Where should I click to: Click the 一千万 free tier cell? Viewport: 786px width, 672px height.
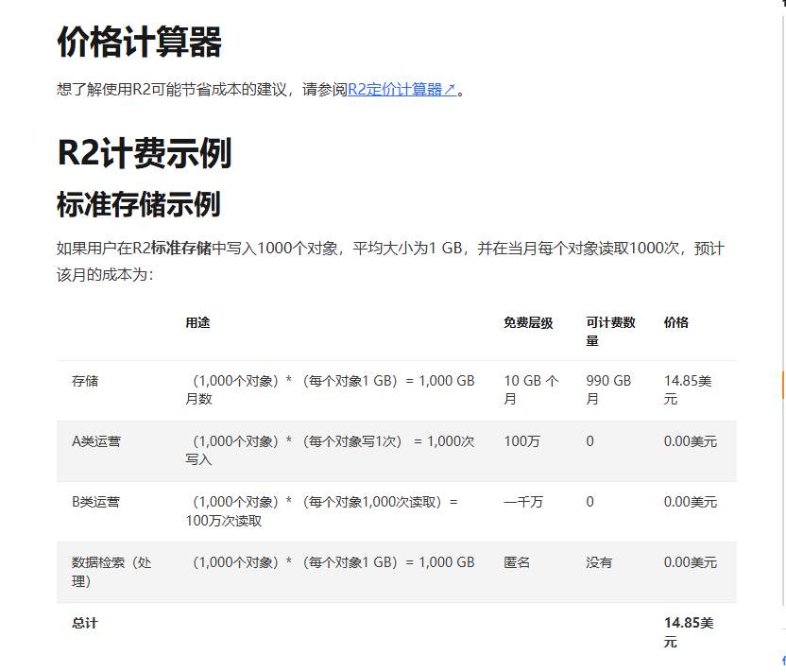[x=523, y=502]
